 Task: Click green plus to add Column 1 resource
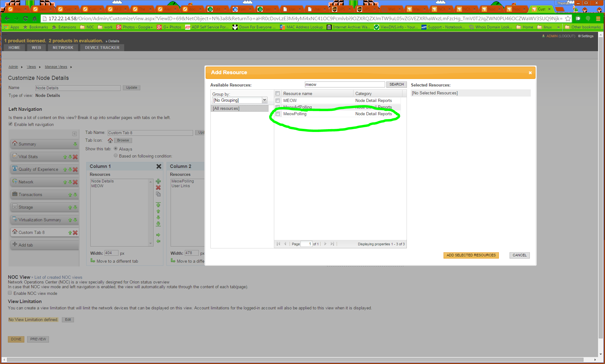coord(158,181)
